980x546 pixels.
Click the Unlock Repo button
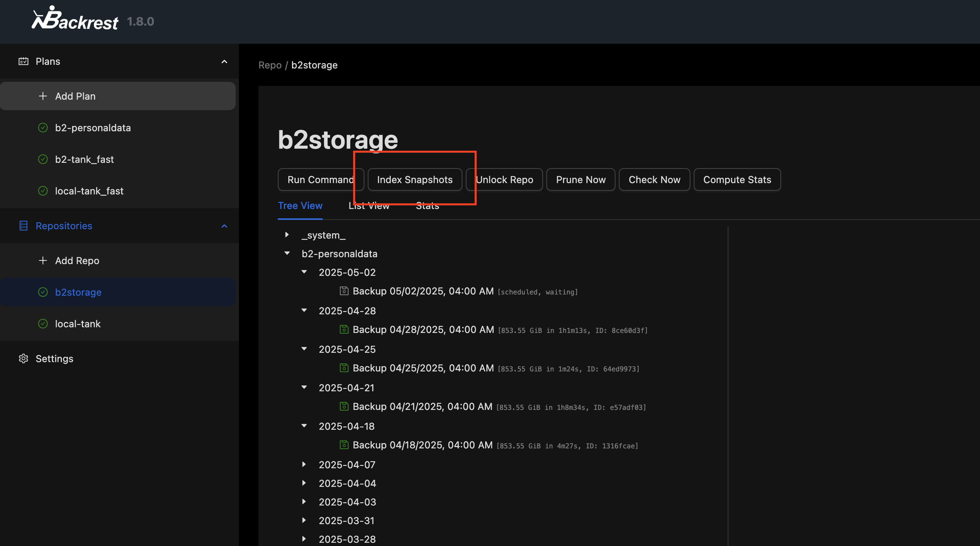(x=504, y=179)
